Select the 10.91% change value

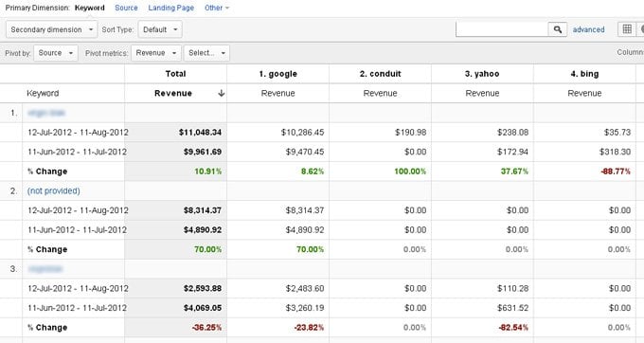tap(207, 171)
